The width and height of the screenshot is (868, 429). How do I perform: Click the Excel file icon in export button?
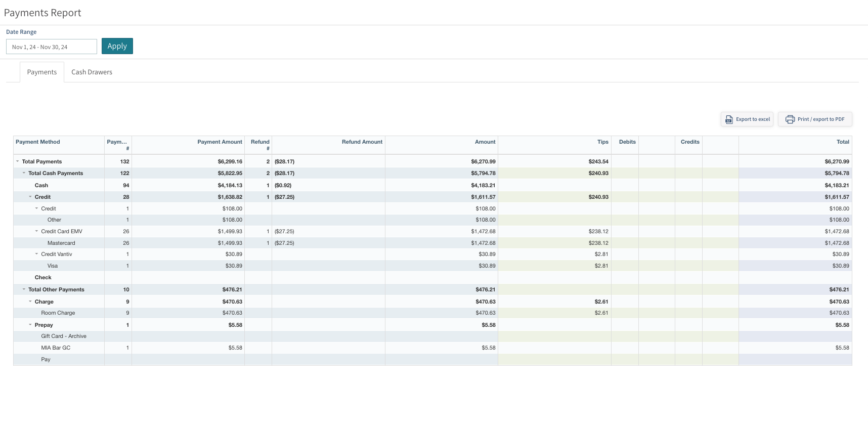pos(729,119)
